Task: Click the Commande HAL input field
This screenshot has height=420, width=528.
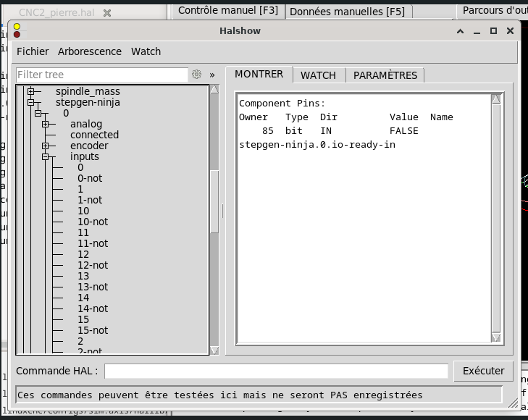Action: coord(276,371)
